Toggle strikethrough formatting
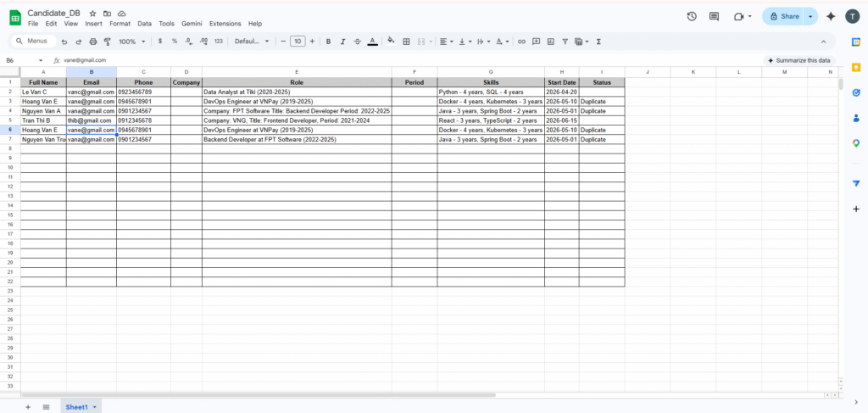The width and height of the screenshot is (868, 413). point(357,41)
